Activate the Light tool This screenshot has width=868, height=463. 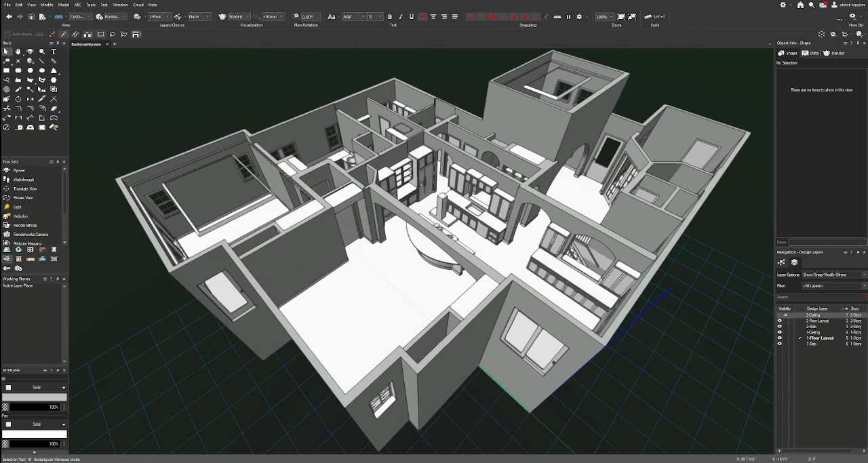(x=17, y=207)
